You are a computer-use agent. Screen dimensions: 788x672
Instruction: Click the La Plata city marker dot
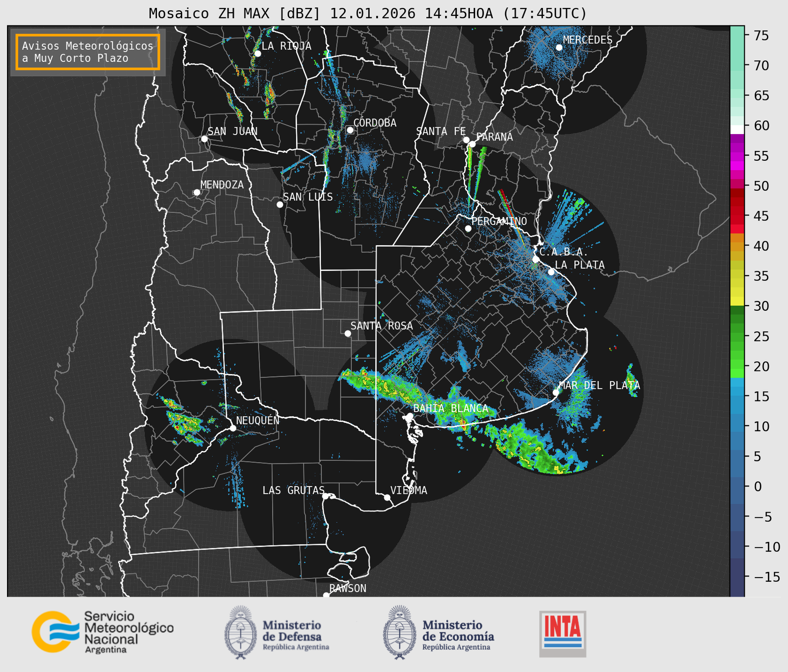click(x=551, y=272)
